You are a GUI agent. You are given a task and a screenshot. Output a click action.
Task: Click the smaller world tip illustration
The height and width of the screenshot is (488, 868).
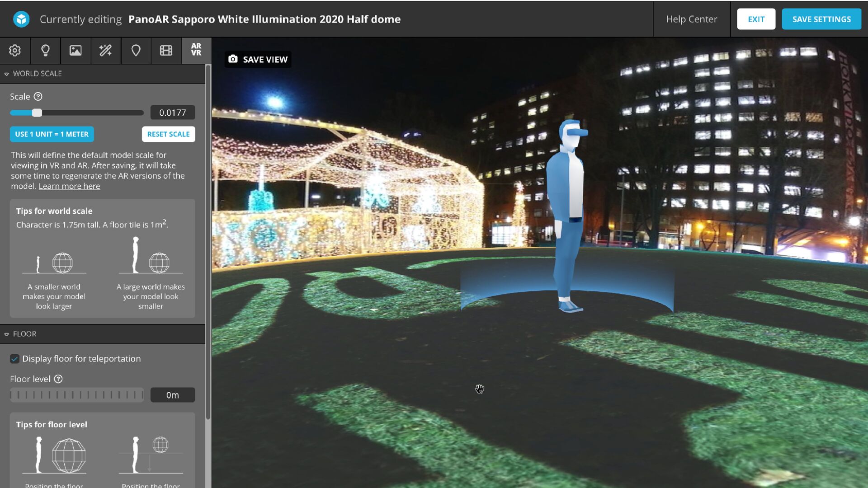[x=54, y=263]
